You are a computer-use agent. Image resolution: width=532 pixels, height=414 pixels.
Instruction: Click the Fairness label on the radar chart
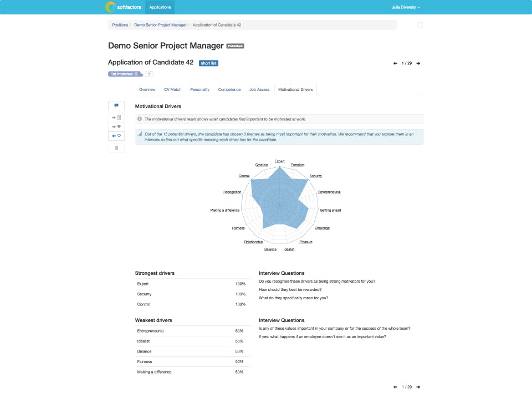pos(238,228)
